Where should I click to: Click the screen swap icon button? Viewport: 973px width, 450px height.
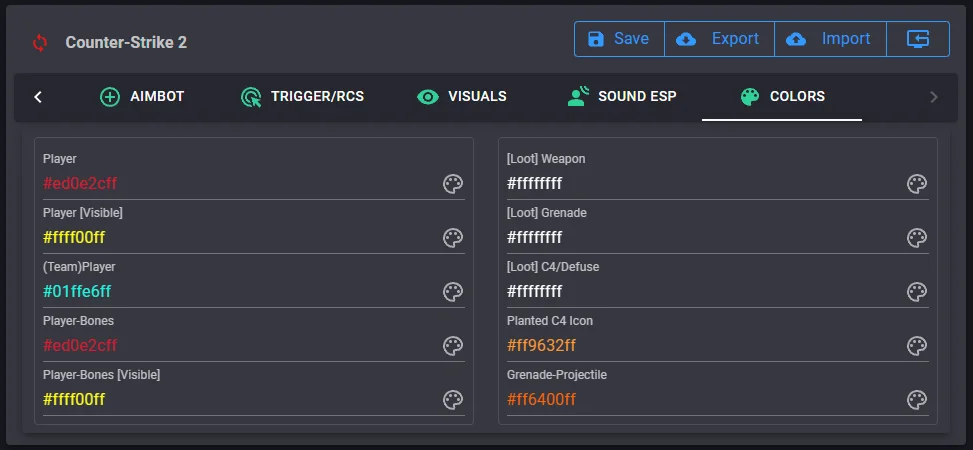click(x=918, y=39)
